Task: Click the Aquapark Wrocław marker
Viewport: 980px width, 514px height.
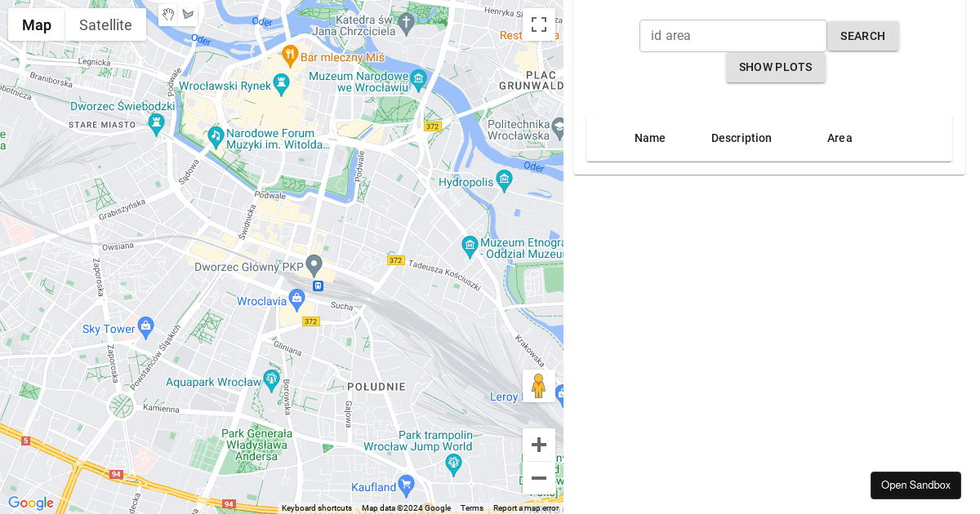Action: (270, 379)
